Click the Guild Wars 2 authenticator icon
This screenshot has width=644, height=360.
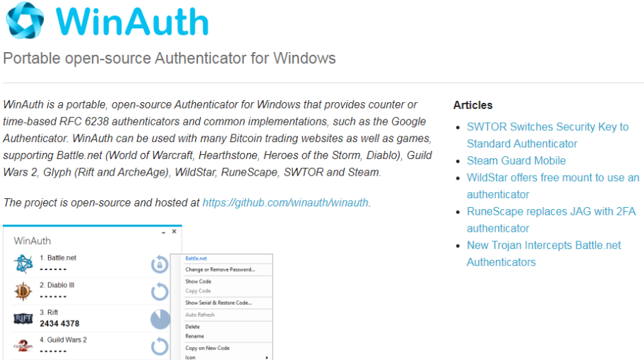point(23,346)
